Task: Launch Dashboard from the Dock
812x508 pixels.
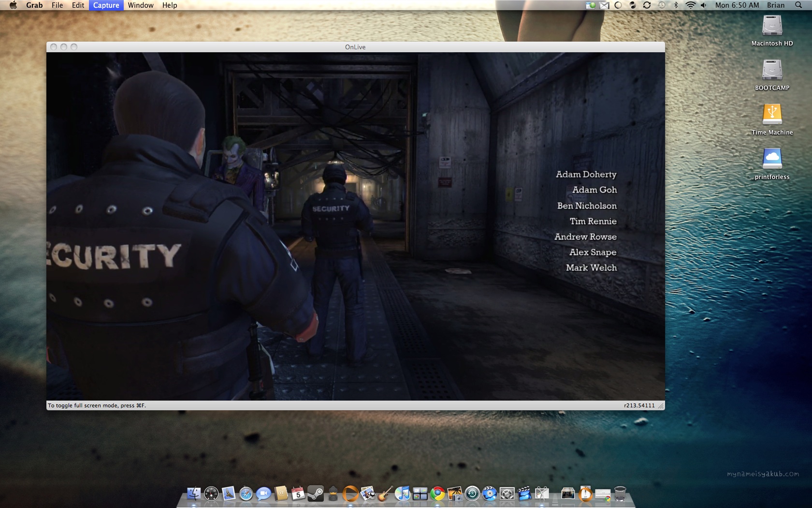Action: coord(211,493)
